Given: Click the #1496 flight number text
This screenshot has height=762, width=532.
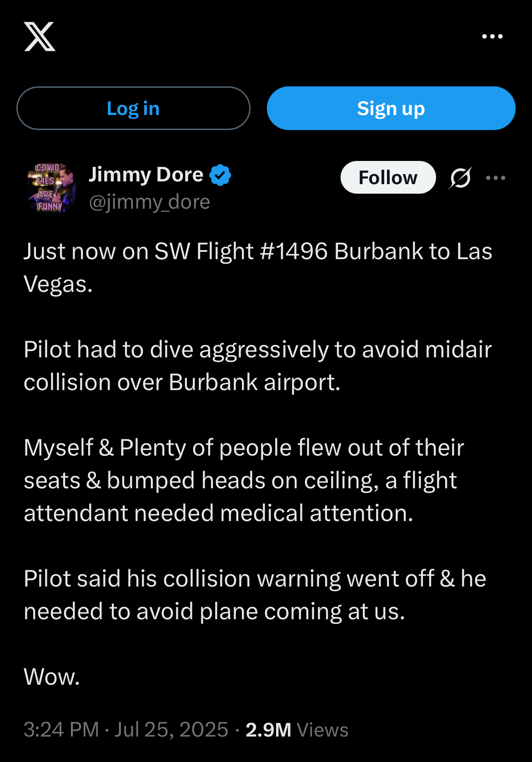Looking at the screenshot, I should pyautogui.click(x=294, y=251).
